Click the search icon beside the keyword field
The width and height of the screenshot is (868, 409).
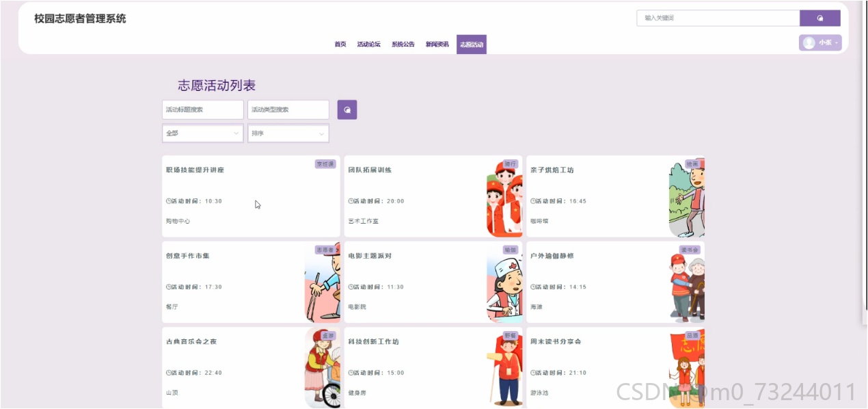coord(819,18)
